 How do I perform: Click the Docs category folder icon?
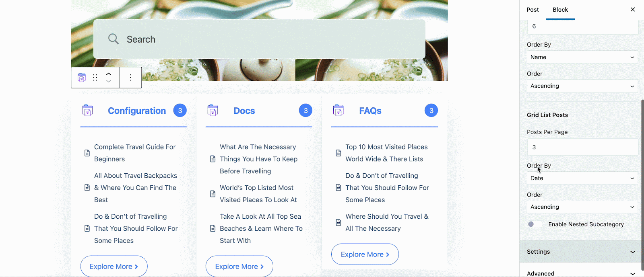pos(213,110)
